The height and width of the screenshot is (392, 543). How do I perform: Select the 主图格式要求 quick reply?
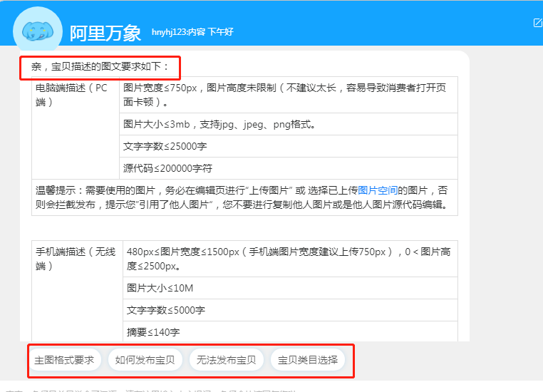click(65, 360)
